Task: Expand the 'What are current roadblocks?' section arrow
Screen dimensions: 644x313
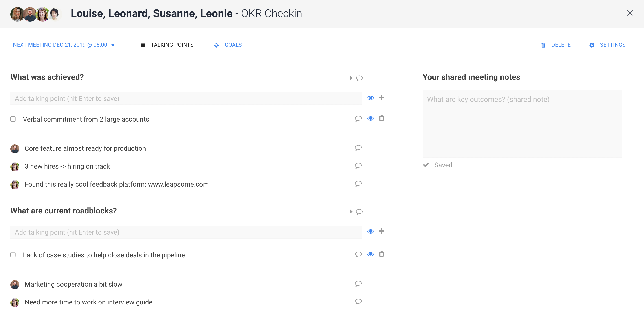Action: point(351,212)
